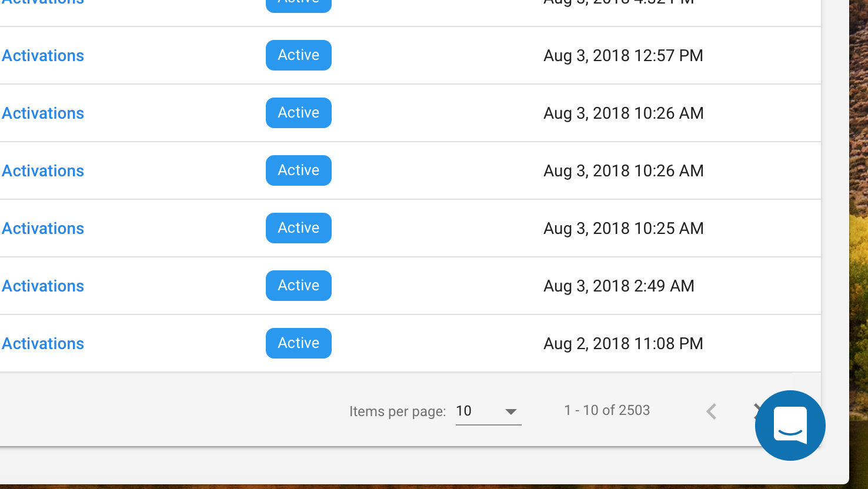Select the items per page value 10
Image resolution: width=868 pixels, height=489 pixels.
[488, 411]
